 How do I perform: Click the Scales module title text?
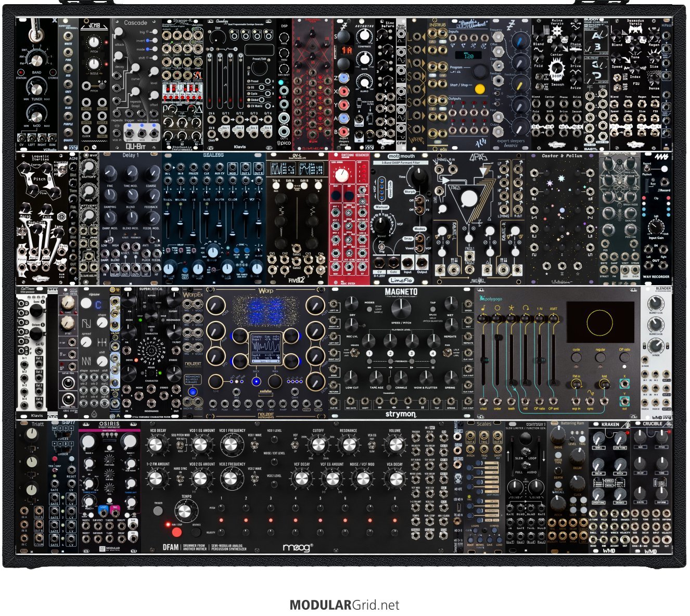pos(484,424)
